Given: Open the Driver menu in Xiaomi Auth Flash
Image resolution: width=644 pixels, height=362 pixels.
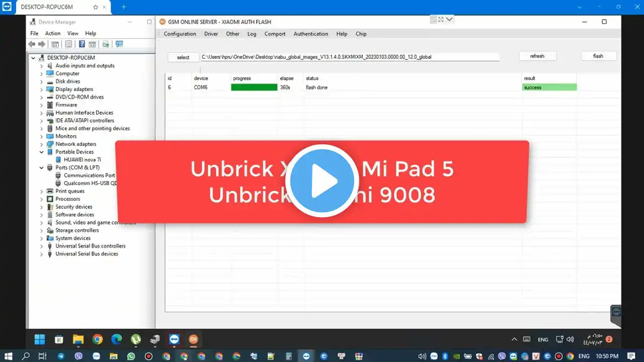Looking at the screenshot, I should pyautogui.click(x=211, y=34).
